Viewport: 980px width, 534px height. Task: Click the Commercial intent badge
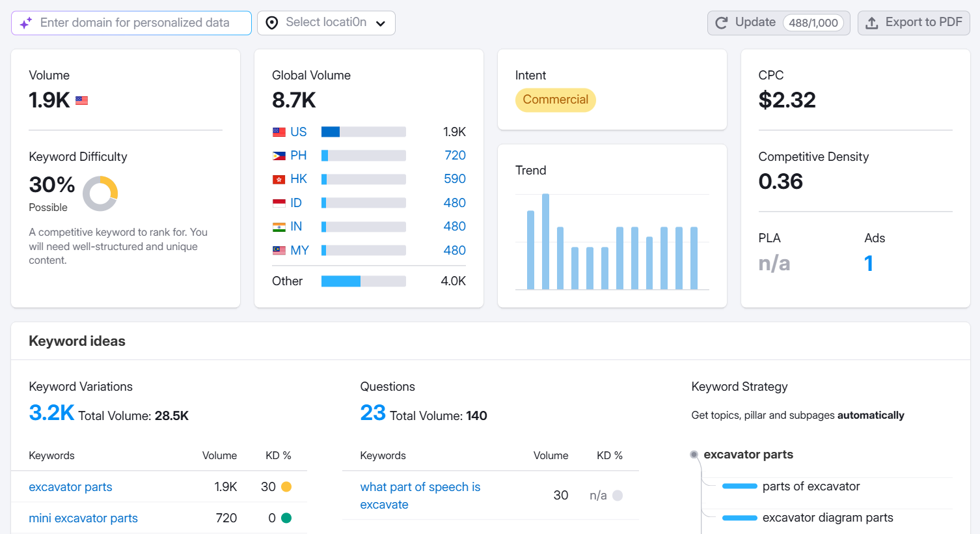[x=555, y=100]
